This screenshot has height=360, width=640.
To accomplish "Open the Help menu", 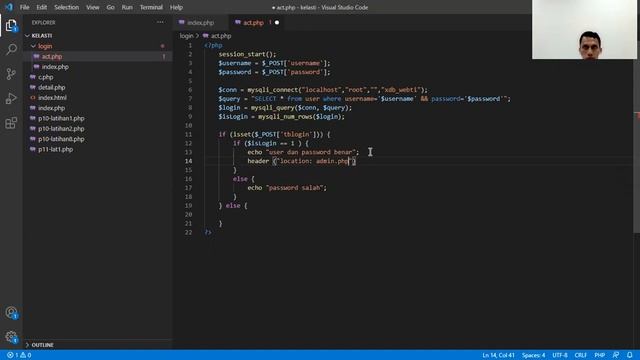I will tap(176, 7).
